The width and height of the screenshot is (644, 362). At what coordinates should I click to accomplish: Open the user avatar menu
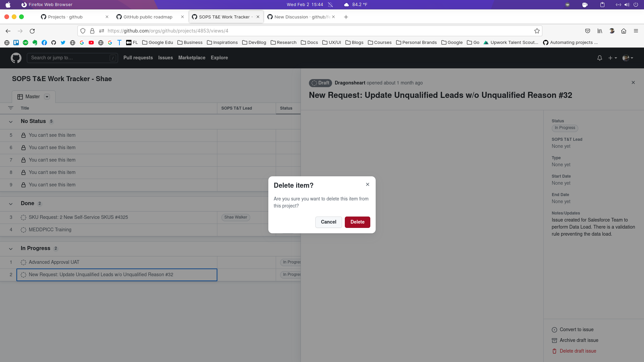[628, 58]
